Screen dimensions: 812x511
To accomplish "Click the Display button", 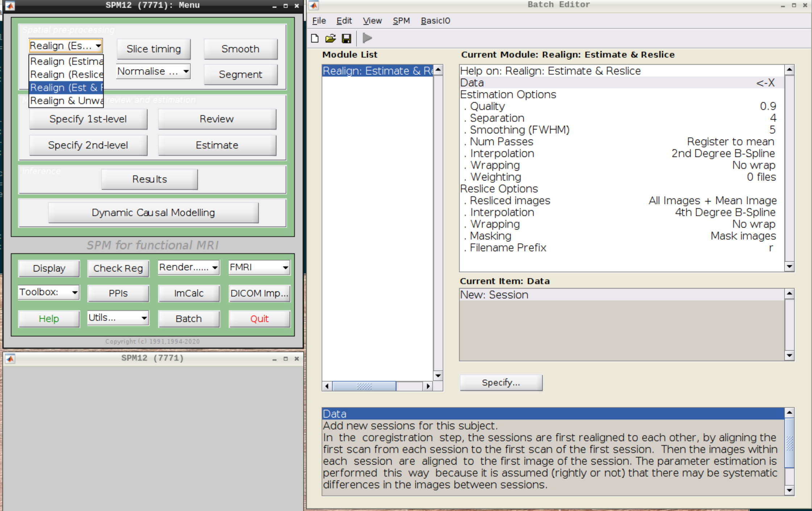I will (49, 268).
